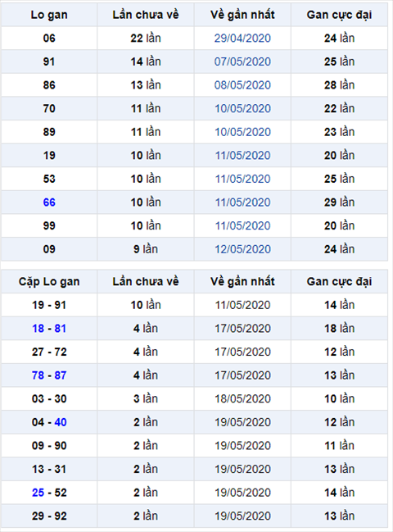Click the '13 lần' cell in row 86

pos(146,84)
